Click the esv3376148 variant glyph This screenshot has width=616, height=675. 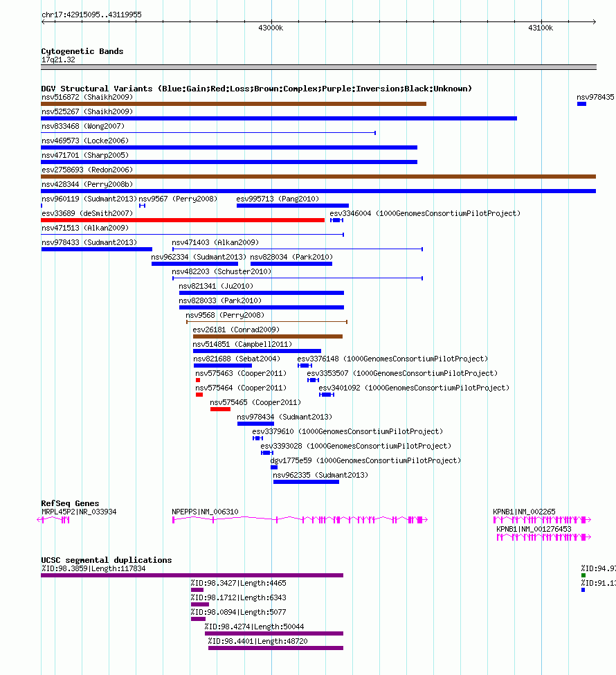pos(305,366)
